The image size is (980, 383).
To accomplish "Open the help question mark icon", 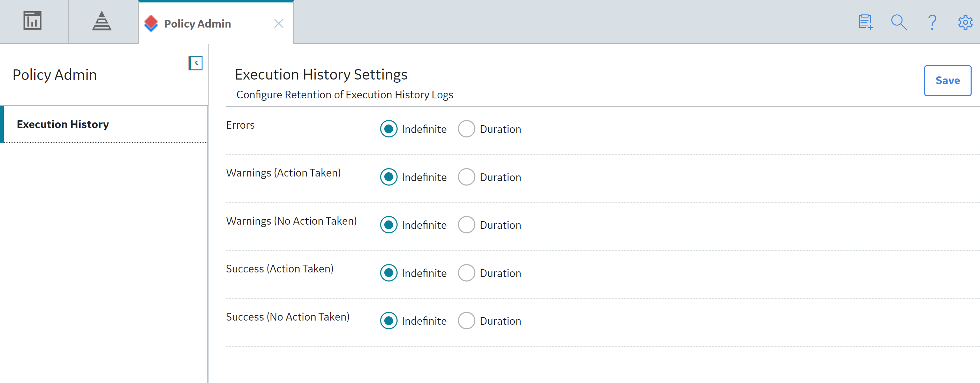I will pyautogui.click(x=932, y=22).
